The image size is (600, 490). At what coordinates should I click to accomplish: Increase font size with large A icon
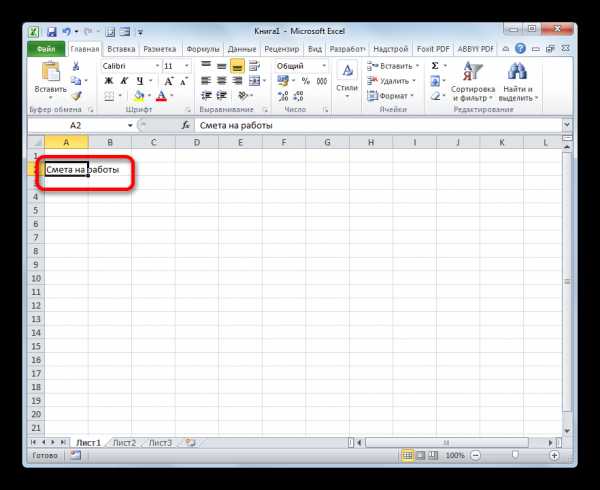tap(168, 81)
